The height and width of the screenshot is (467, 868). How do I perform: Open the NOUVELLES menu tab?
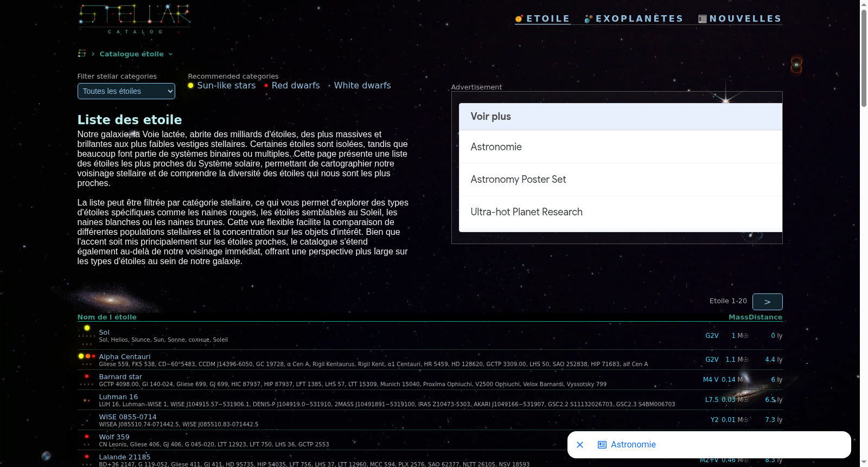coord(740,18)
